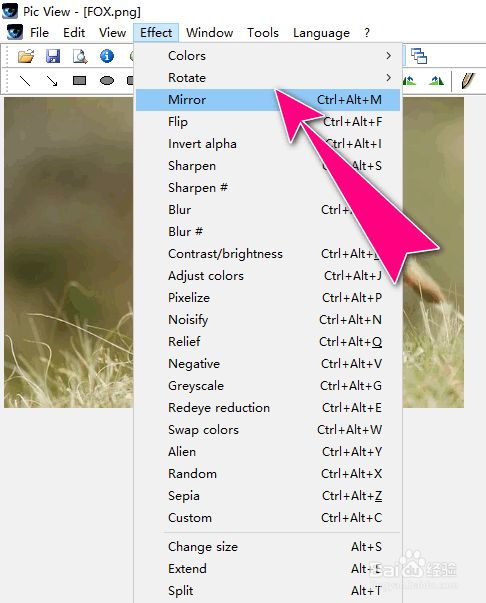Image resolution: width=486 pixels, height=603 pixels.
Task: Expand the Colors submenu
Action: (x=268, y=56)
